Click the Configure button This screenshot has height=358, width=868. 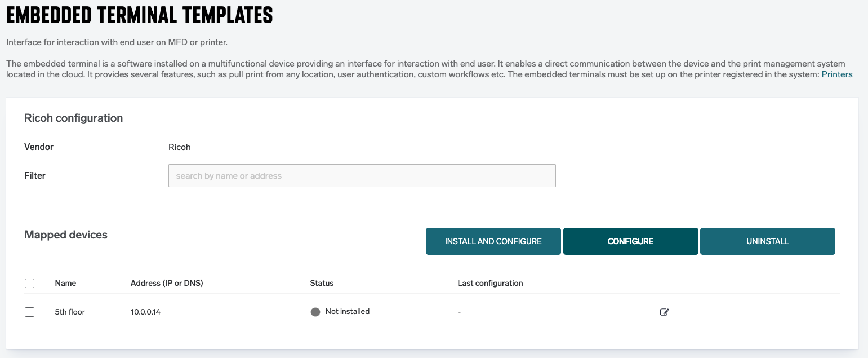630,241
